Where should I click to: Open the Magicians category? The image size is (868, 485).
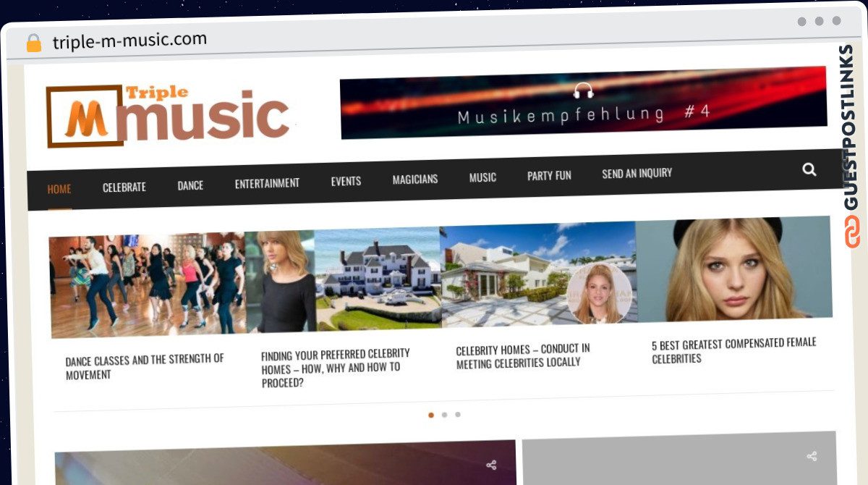click(x=415, y=179)
